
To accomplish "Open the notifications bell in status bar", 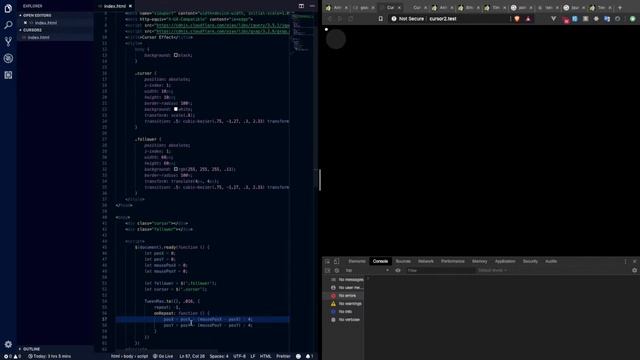I will [x=309, y=356].
